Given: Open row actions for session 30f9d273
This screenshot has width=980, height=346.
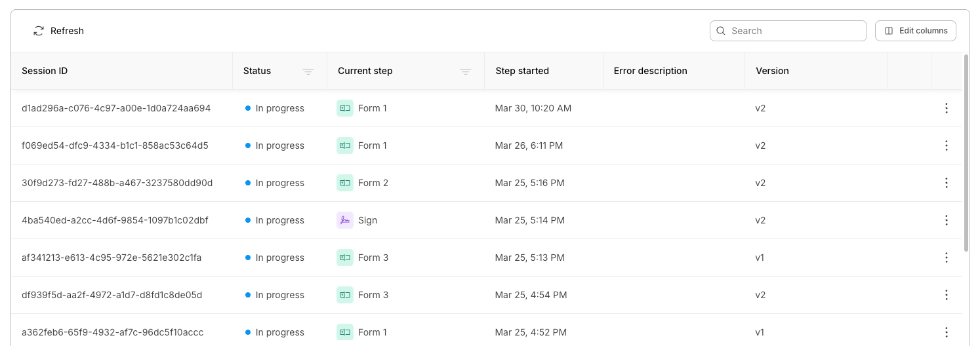Looking at the screenshot, I should pyautogui.click(x=946, y=183).
